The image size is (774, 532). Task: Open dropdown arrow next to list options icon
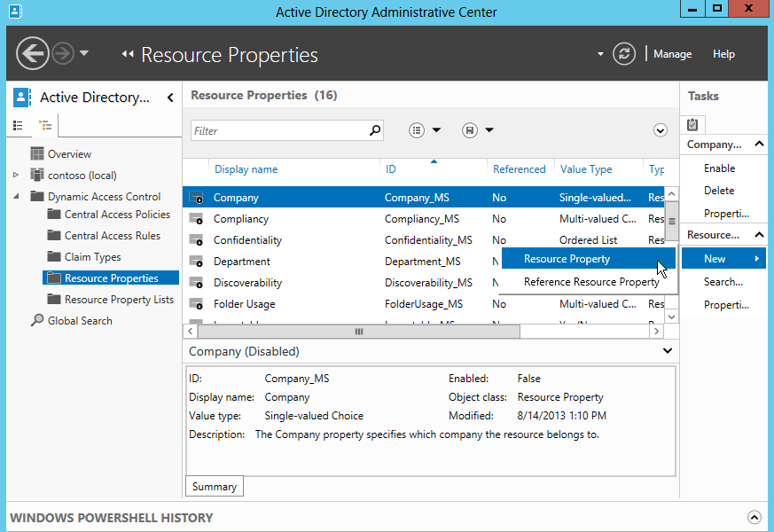(436, 130)
